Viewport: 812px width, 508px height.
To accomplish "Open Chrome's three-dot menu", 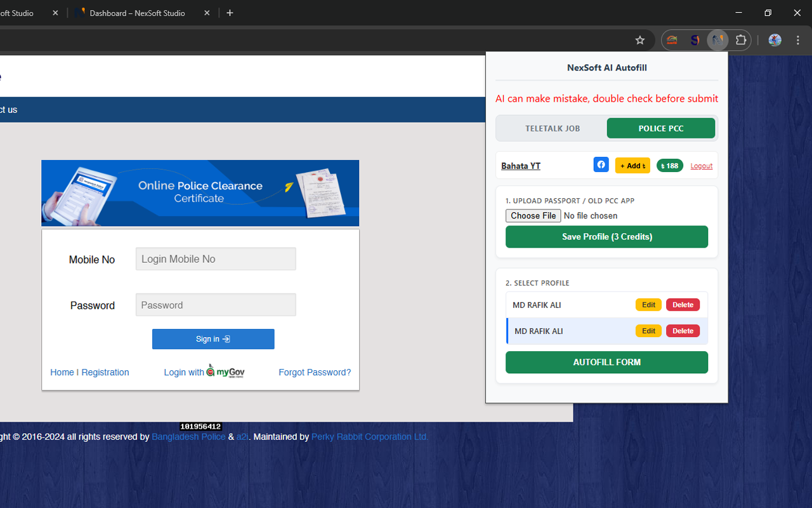I will click(x=798, y=40).
